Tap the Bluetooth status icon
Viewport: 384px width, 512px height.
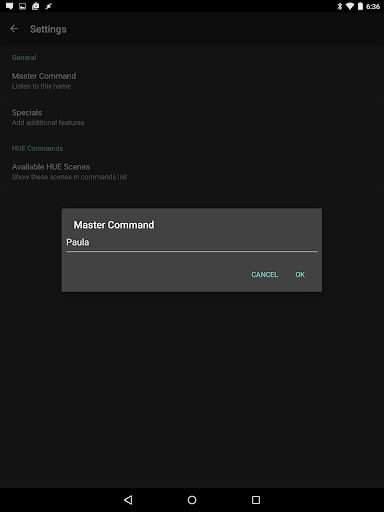click(x=339, y=6)
